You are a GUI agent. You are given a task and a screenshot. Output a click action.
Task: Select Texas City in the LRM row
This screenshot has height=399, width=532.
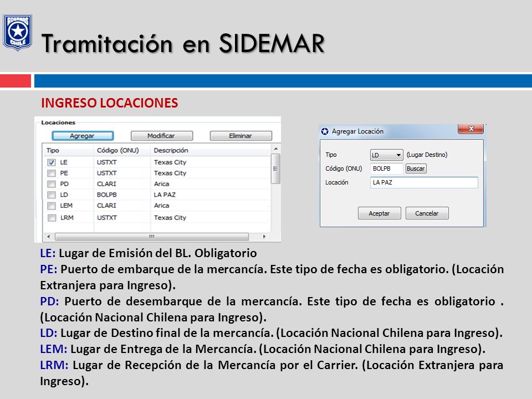[x=170, y=217]
